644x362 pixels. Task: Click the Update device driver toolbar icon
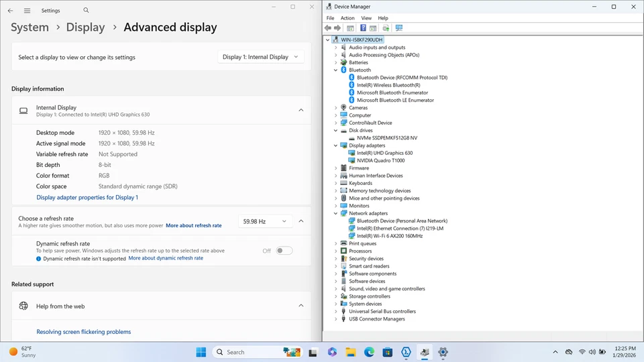[386, 28]
